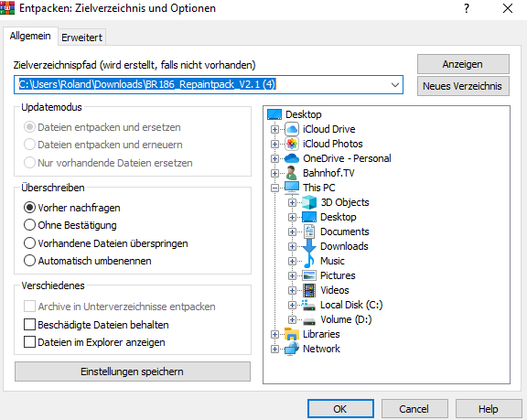
Task: Open the Allgemein tab
Action: 30,36
